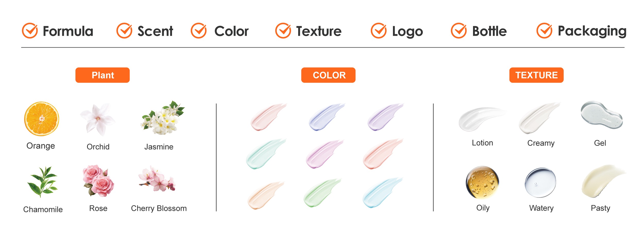Select the white Orchid flower image

[98, 120]
